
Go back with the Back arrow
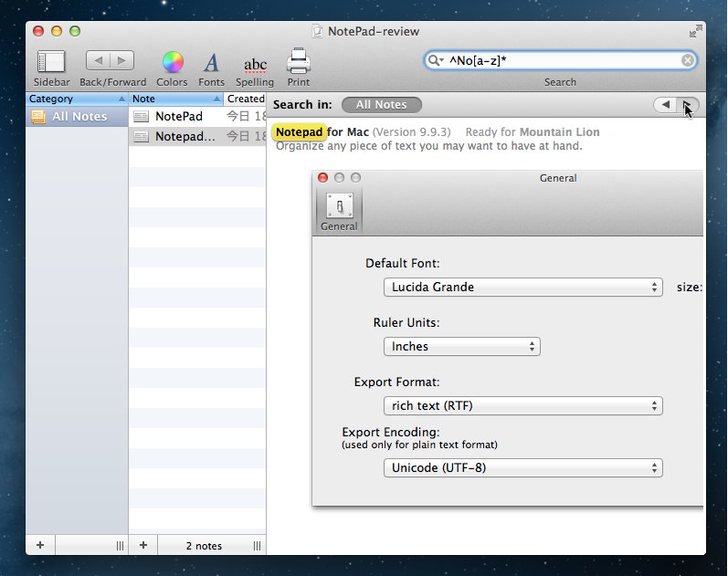98,60
